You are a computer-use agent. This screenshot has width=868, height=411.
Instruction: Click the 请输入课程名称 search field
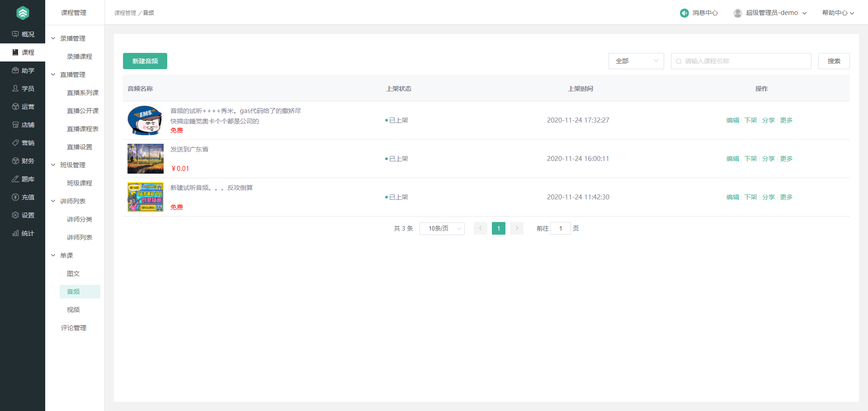click(741, 61)
